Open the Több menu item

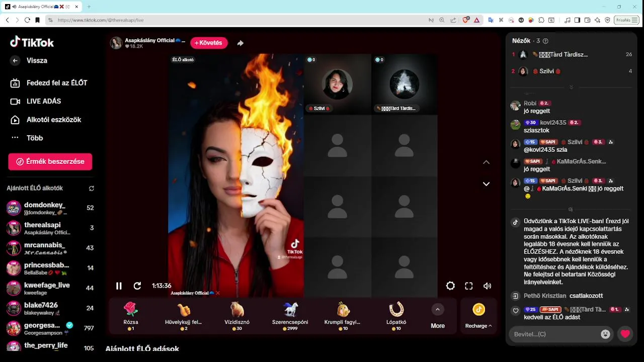coord(27,138)
